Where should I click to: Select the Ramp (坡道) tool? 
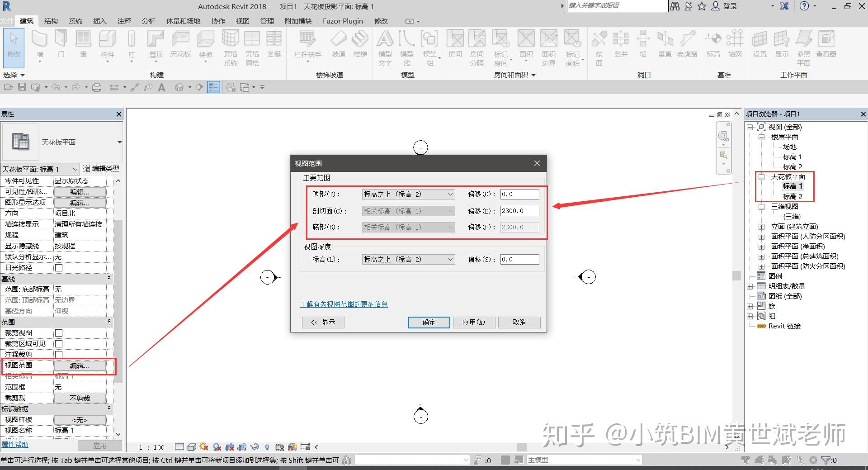click(x=338, y=44)
